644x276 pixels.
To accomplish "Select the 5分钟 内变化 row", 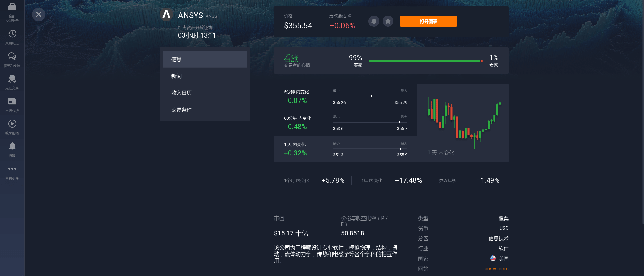I will pos(345,97).
